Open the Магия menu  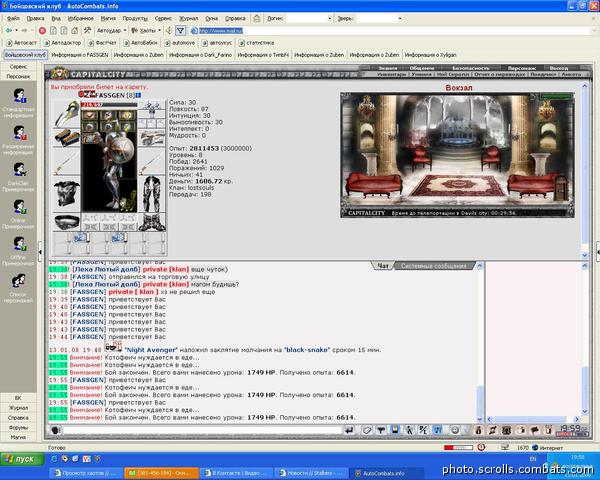[x=108, y=18]
